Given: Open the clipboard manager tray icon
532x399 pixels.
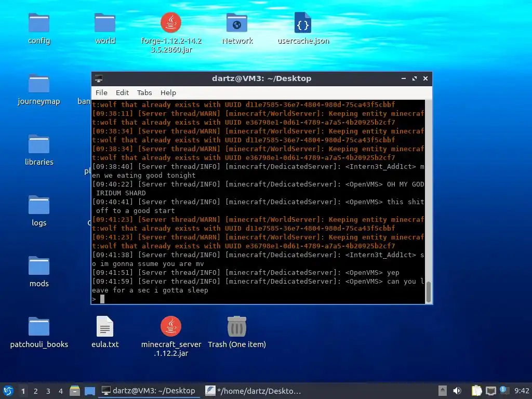Looking at the screenshot, I should tap(477, 391).
